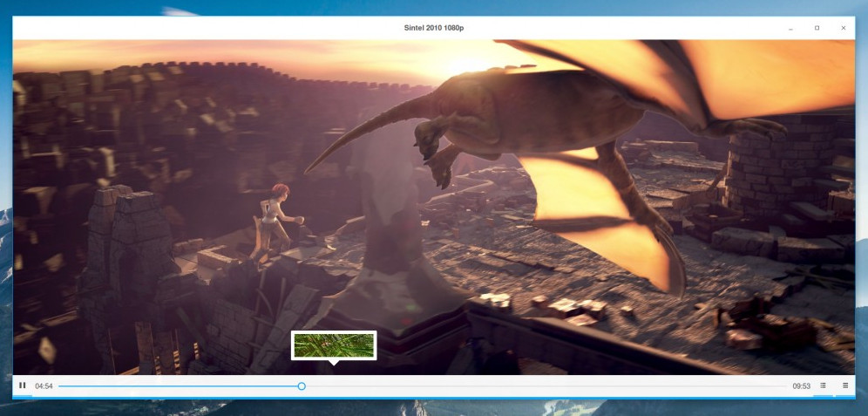This screenshot has height=416, width=868.
Task: Minimize the video player window
Action: 790,28
